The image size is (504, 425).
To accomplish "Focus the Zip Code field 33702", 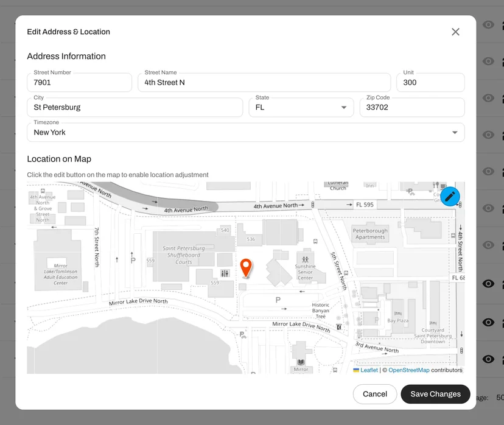I will pos(412,107).
